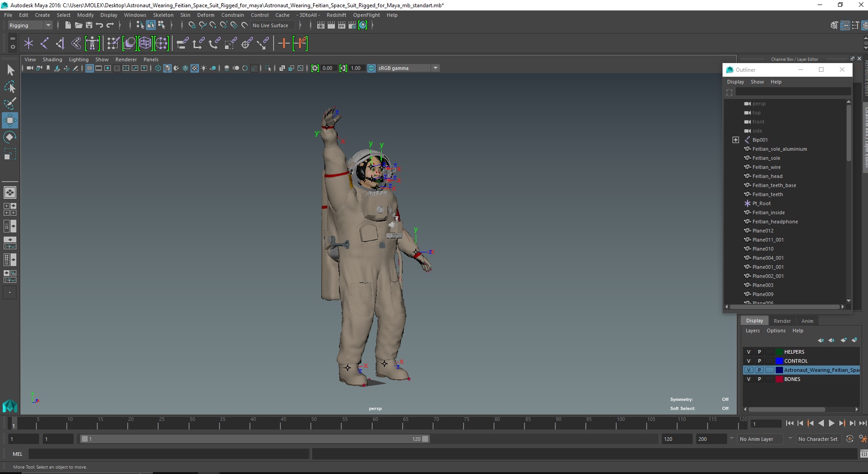Viewport: 868px width, 474px height.
Task: Toggle playback P of BONES layer
Action: point(759,379)
